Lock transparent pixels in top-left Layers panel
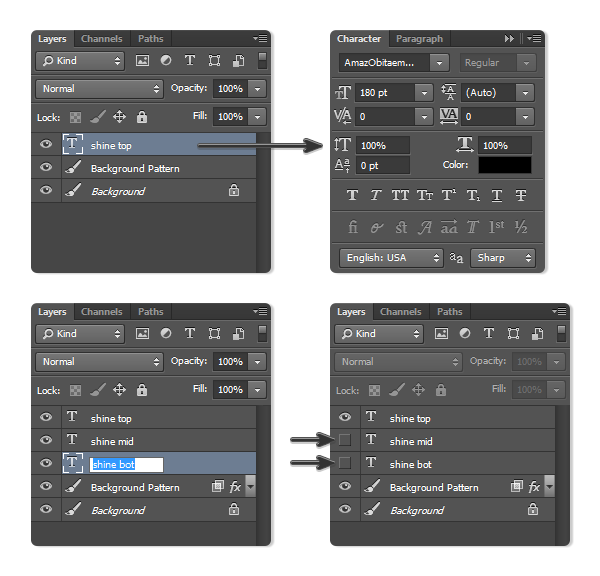 tap(75, 117)
